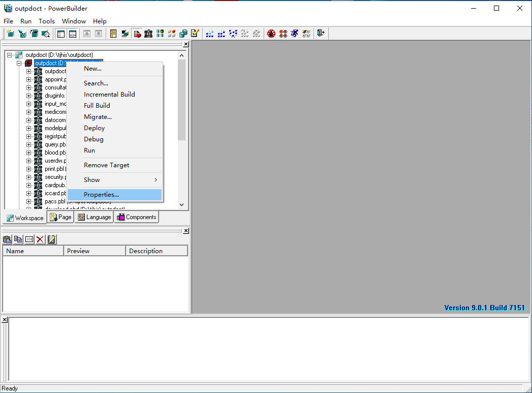The width and height of the screenshot is (532, 393).
Task: Toggle the Output window button
Action: 73,33
